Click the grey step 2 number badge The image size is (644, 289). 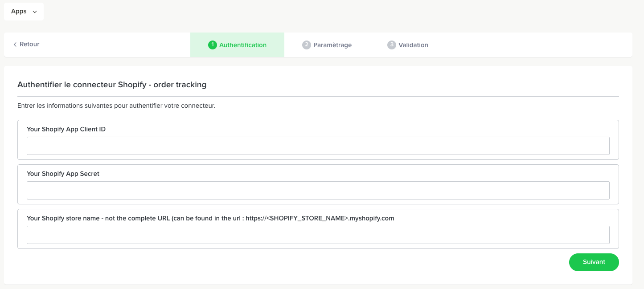[x=306, y=45]
